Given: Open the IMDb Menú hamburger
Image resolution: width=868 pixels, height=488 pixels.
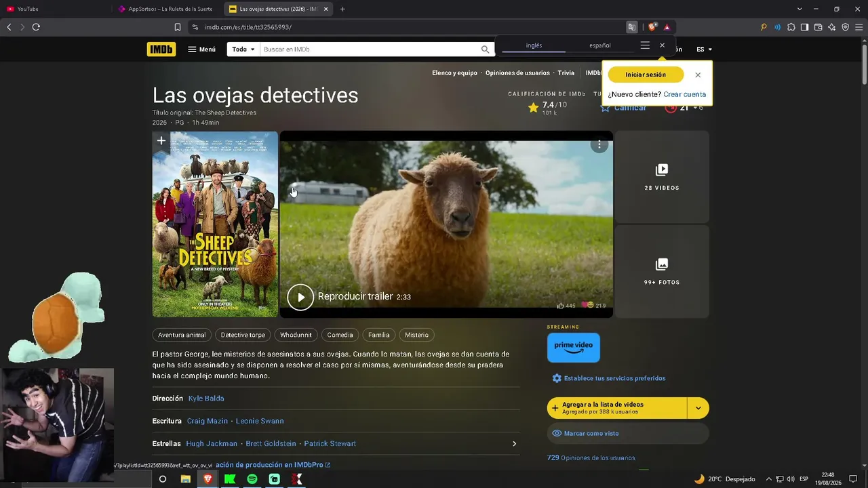Looking at the screenshot, I should (201, 49).
